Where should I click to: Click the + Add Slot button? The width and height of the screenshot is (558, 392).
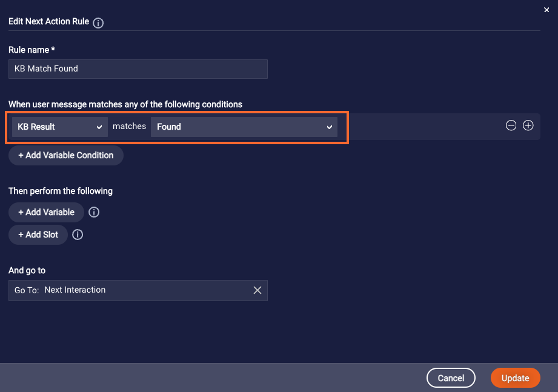[38, 234]
